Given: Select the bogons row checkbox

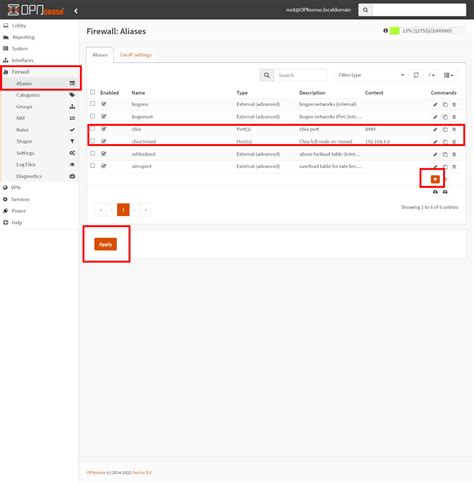Looking at the screenshot, I should click(92, 104).
